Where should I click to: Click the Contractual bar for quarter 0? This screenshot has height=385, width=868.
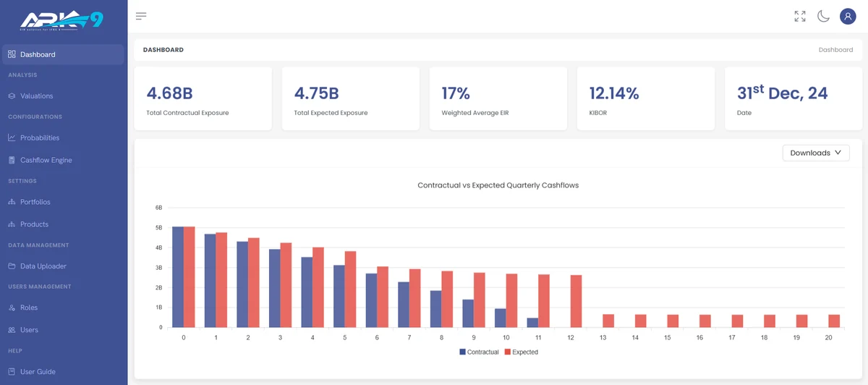[x=178, y=277]
